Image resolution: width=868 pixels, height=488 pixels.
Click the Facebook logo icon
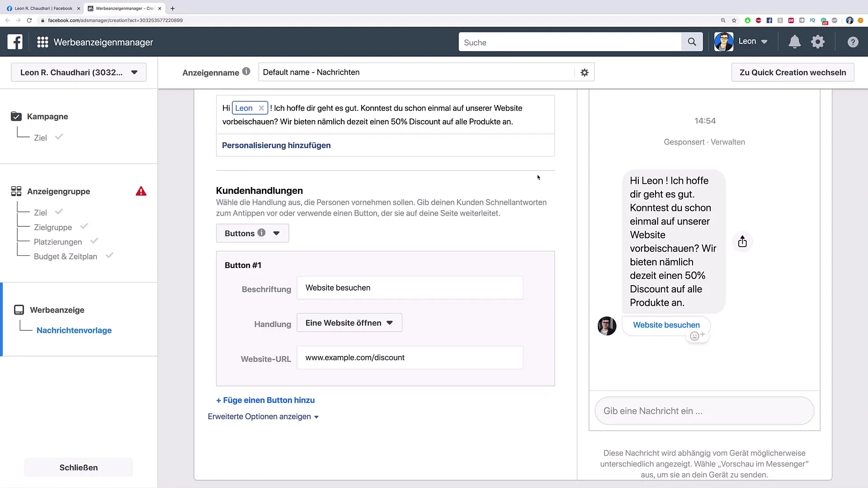click(x=15, y=42)
